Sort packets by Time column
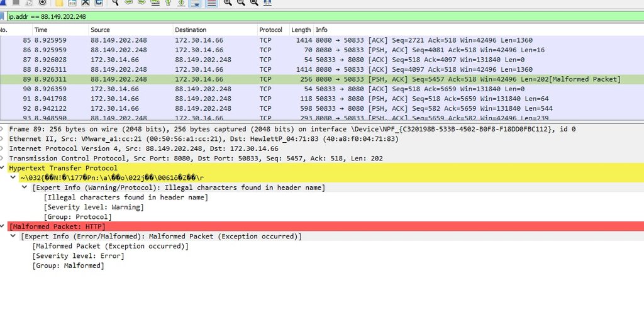Viewport: 644px width, 312px height. [60, 30]
